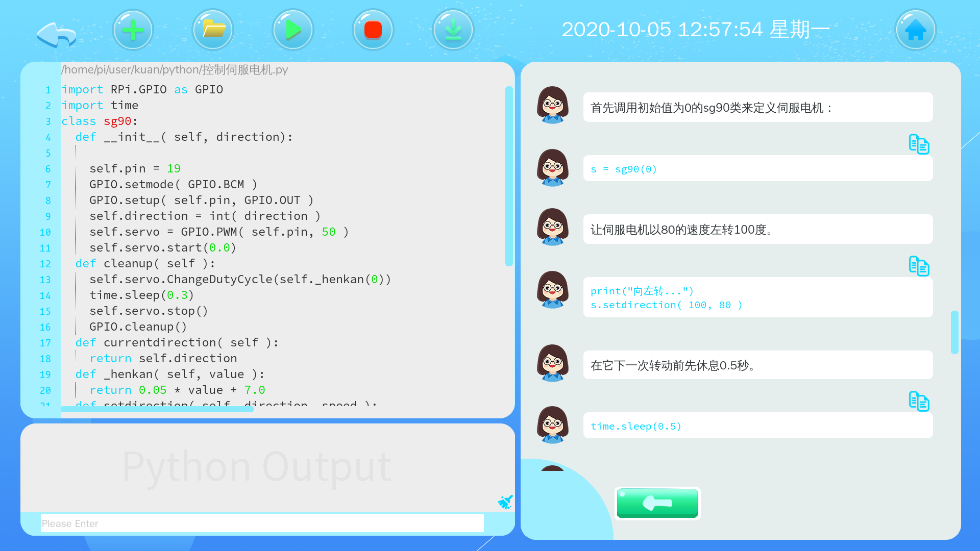Click the 'def currentdirection( self ):' line

click(x=177, y=343)
